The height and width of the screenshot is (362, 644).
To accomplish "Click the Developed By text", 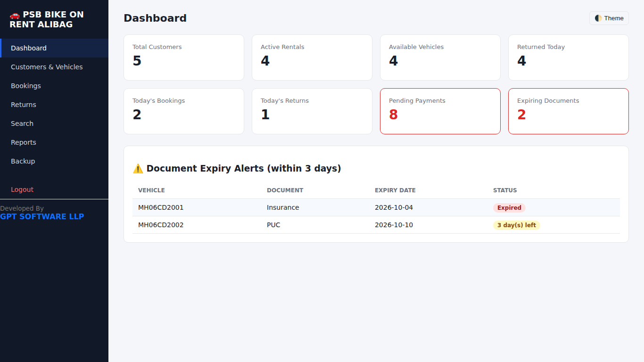I will 22,208.
